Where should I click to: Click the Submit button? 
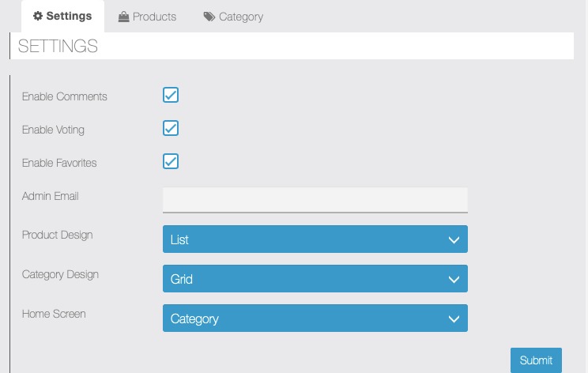pyautogui.click(x=536, y=360)
